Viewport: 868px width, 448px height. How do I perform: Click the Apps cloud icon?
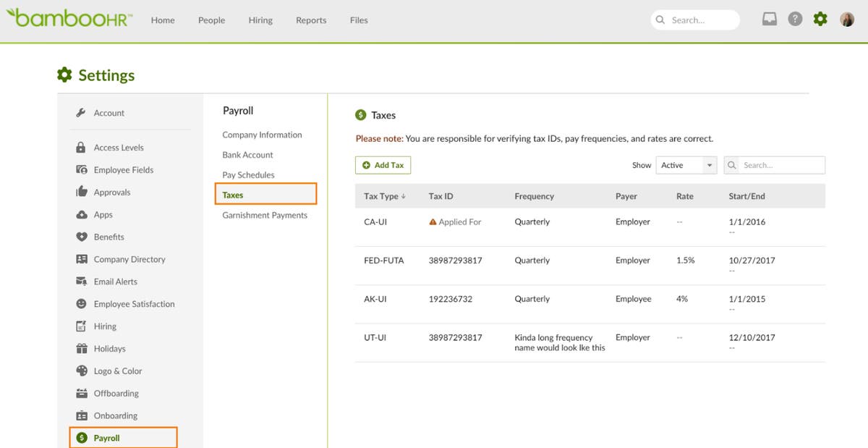point(82,214)
